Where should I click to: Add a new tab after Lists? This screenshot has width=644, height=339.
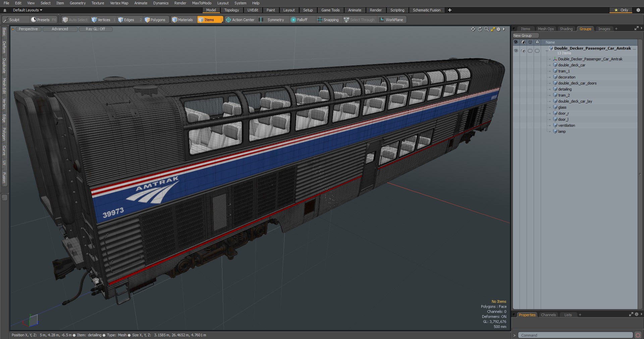click(x=580, y=315)
